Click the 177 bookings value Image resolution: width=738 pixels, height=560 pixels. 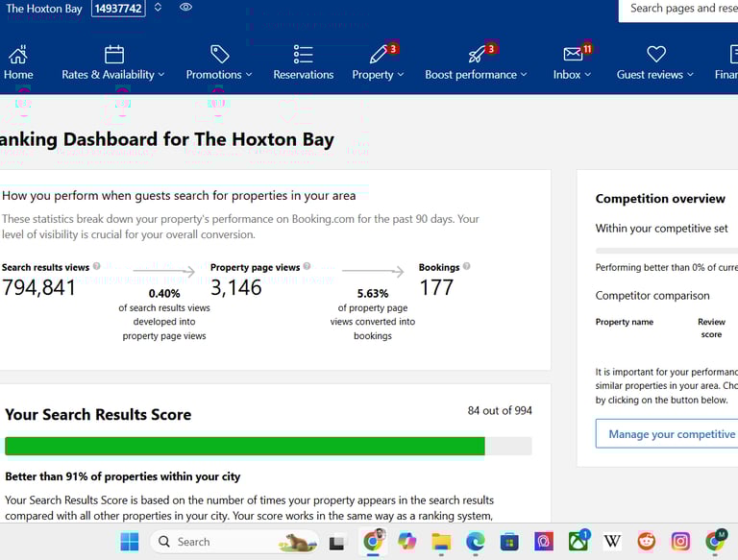pos(436,287)
